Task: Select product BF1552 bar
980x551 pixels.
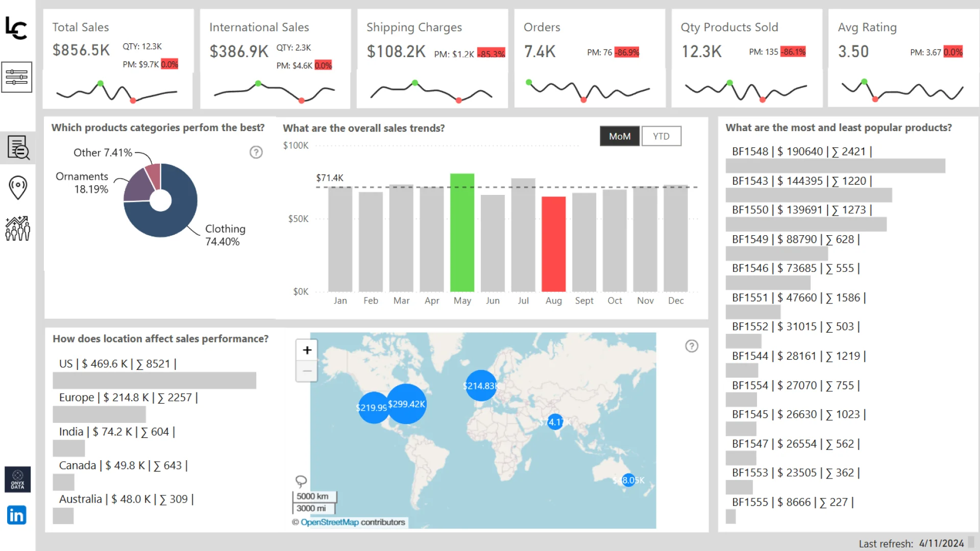Action: point(744,341)
